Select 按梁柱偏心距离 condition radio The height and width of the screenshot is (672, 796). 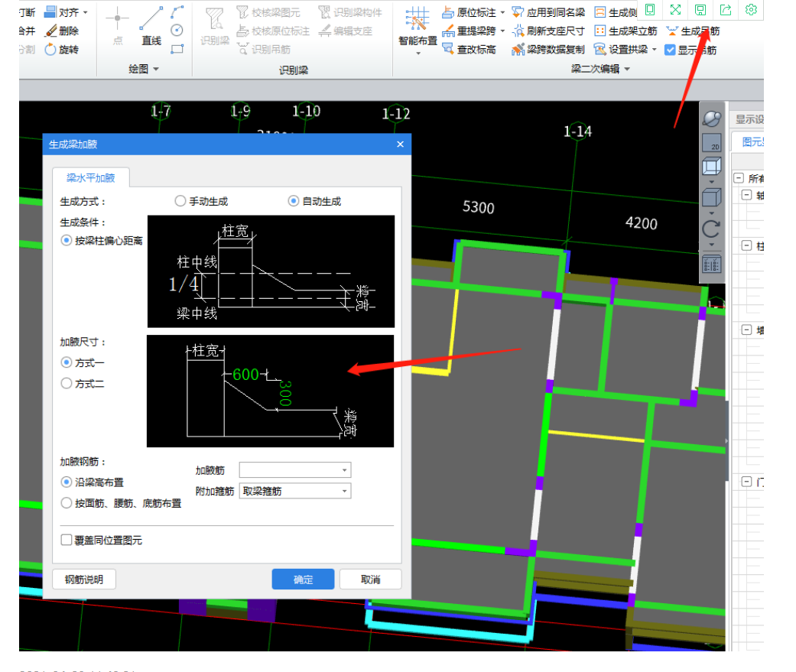click(x=102, y=240)
